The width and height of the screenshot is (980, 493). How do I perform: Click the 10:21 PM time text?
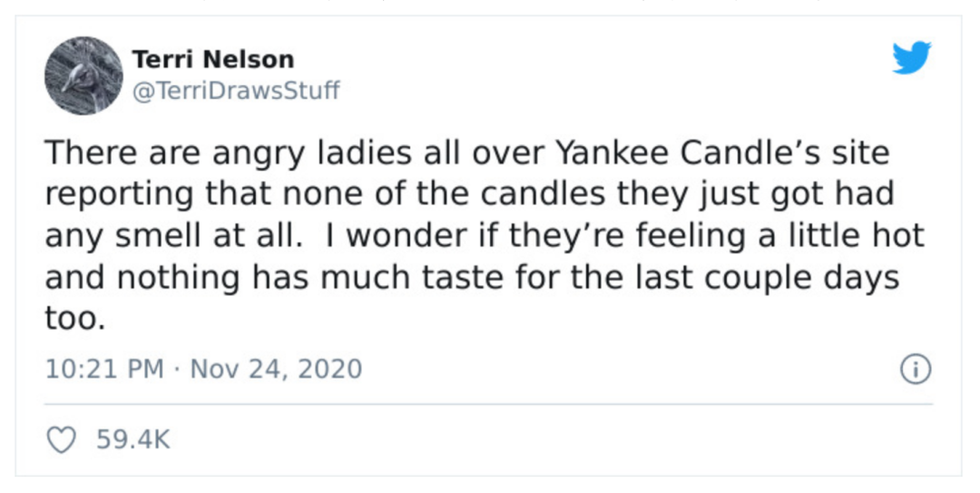(x=104, y=370)
